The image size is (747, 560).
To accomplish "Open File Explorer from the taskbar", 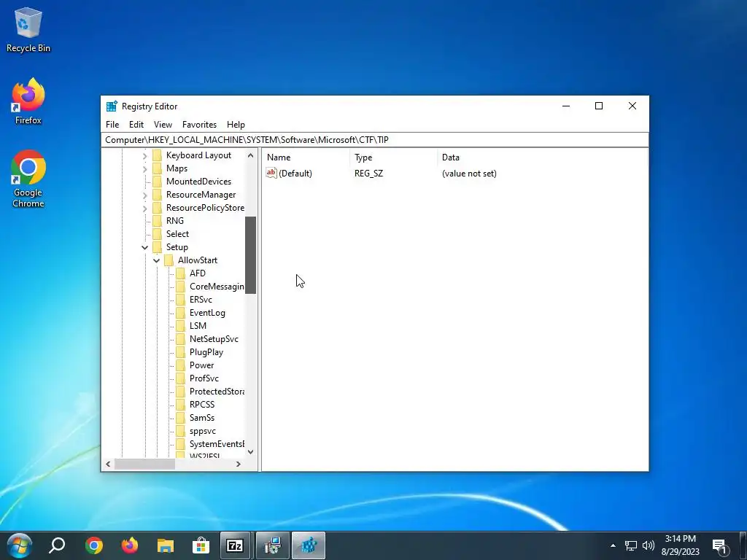I will click(166, 545).
